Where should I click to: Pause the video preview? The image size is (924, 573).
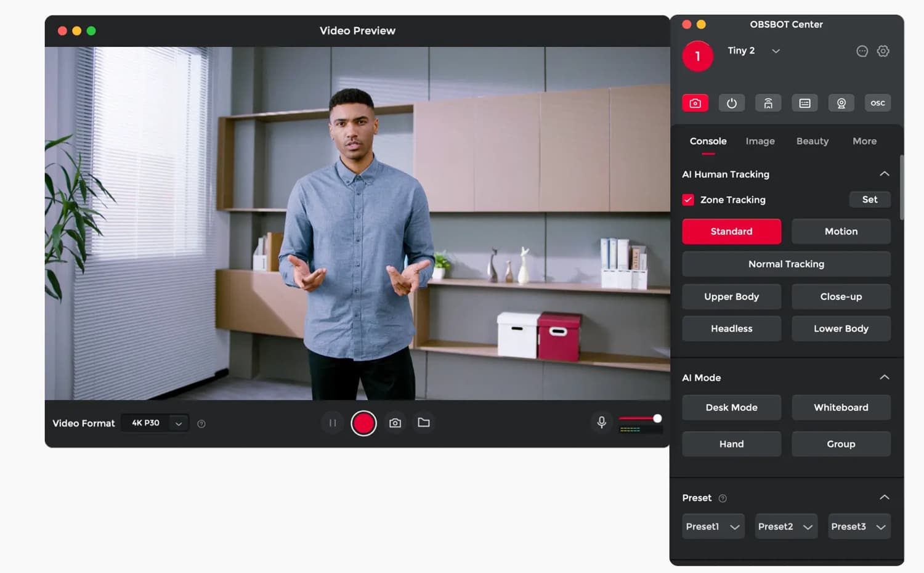pos(333,423)
